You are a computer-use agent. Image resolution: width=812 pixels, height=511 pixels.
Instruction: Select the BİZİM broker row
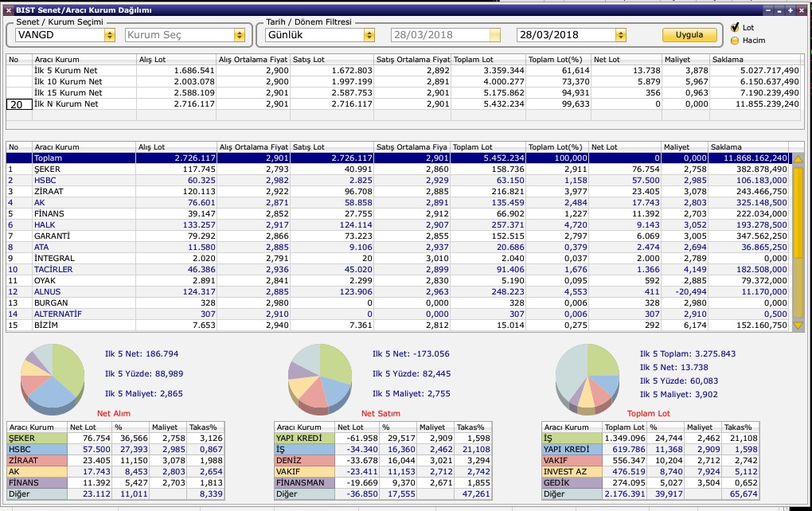pyautogui.click(x=398, y=325)
